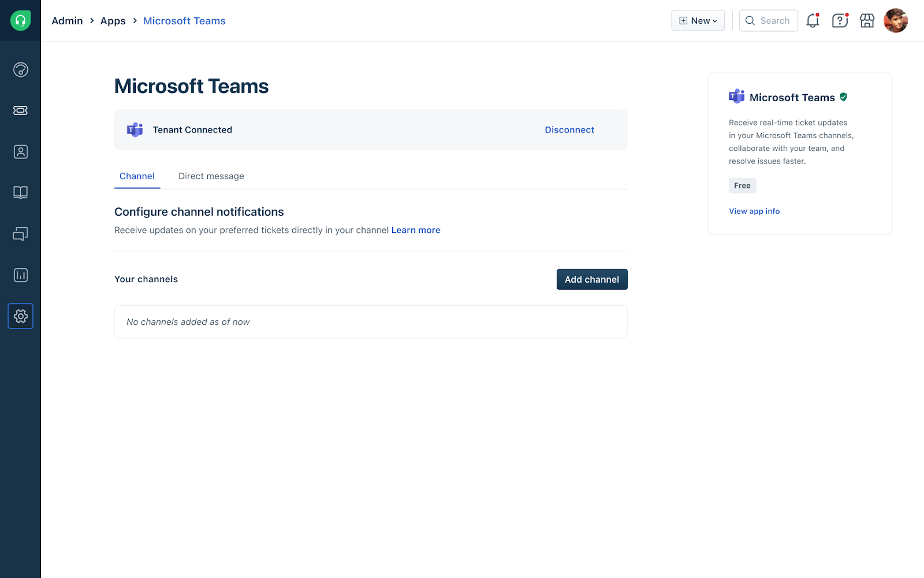Click the Search input field

click(x=768, y=21)
